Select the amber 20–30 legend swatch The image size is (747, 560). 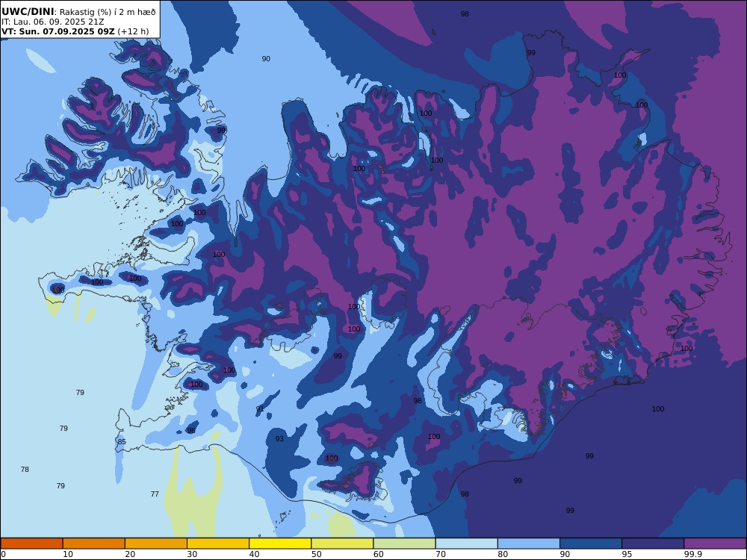coord(156,544)
